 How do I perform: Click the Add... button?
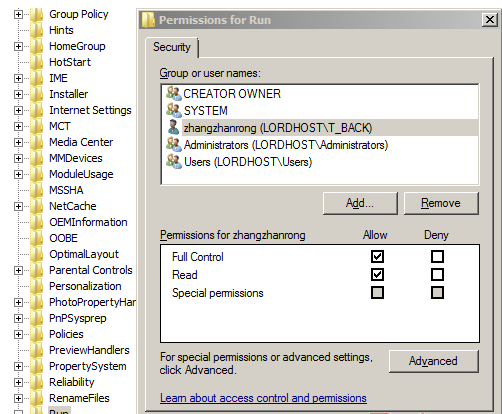pos(360,203)
